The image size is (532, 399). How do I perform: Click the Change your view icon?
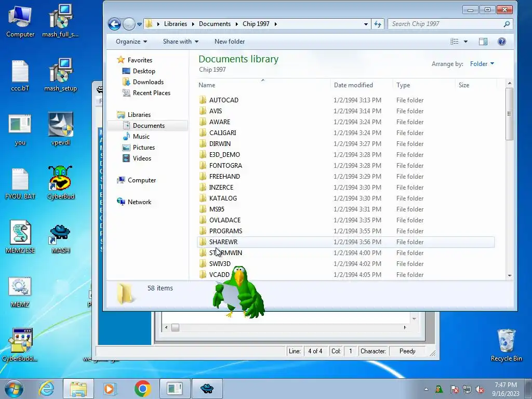click(x=454, y=42)
